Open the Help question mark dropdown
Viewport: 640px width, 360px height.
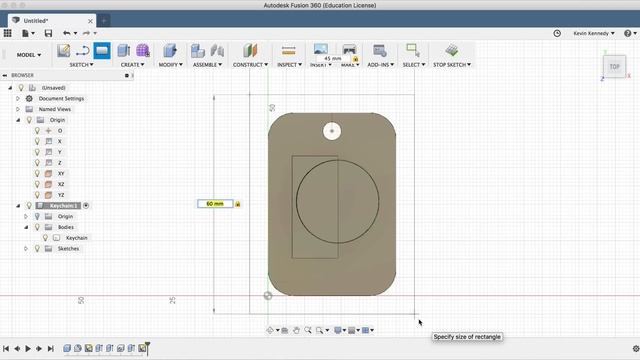[630, 33]
